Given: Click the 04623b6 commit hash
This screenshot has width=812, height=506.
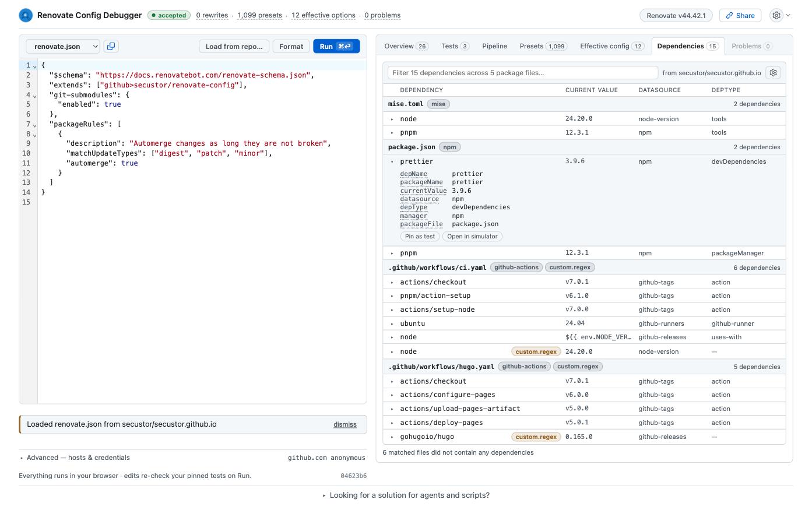Looking at the screenshot, I should pos(353,476).
